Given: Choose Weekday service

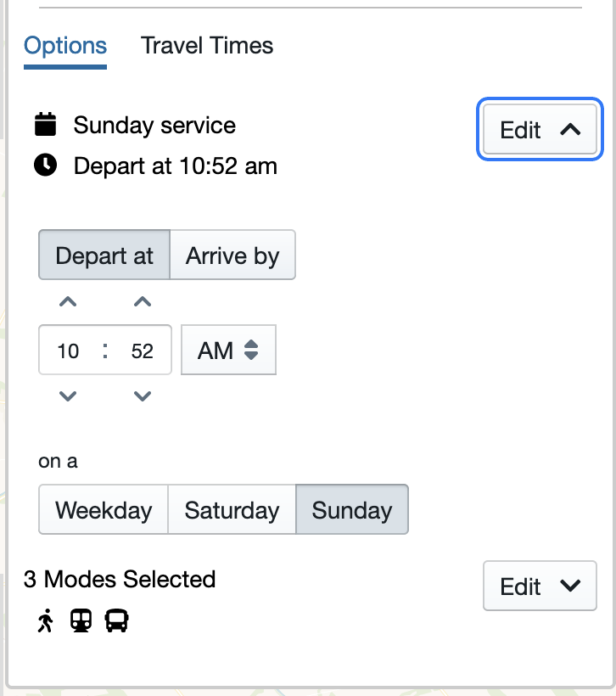Looking at the screenshot, I should click(104, 510).
